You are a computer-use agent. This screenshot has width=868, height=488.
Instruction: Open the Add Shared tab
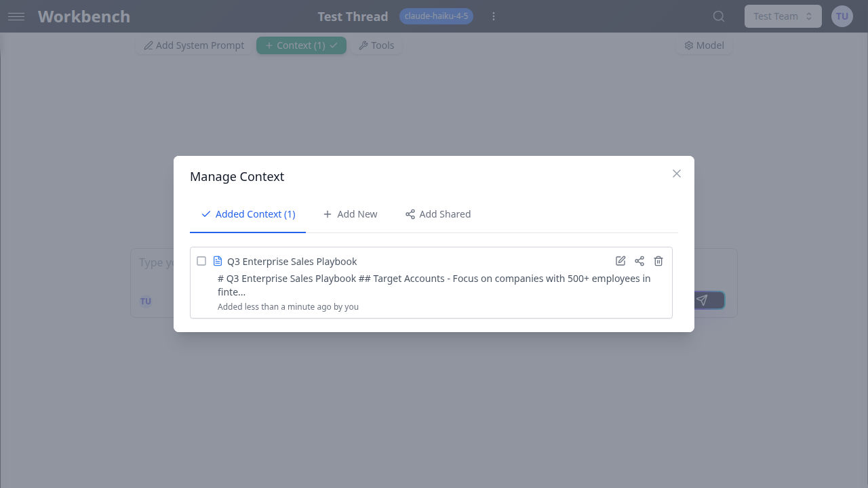point(438,213)
